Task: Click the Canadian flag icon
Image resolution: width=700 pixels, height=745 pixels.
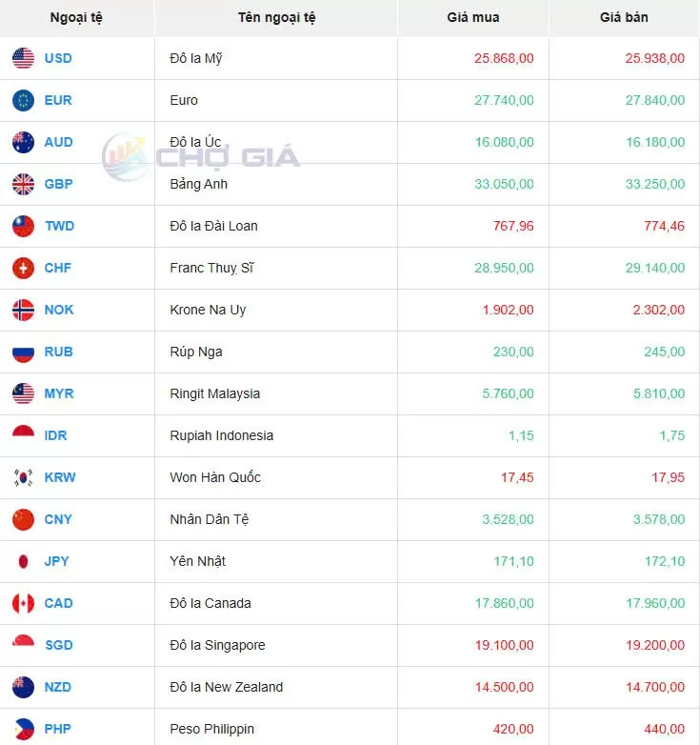Action: pos(23,603)
